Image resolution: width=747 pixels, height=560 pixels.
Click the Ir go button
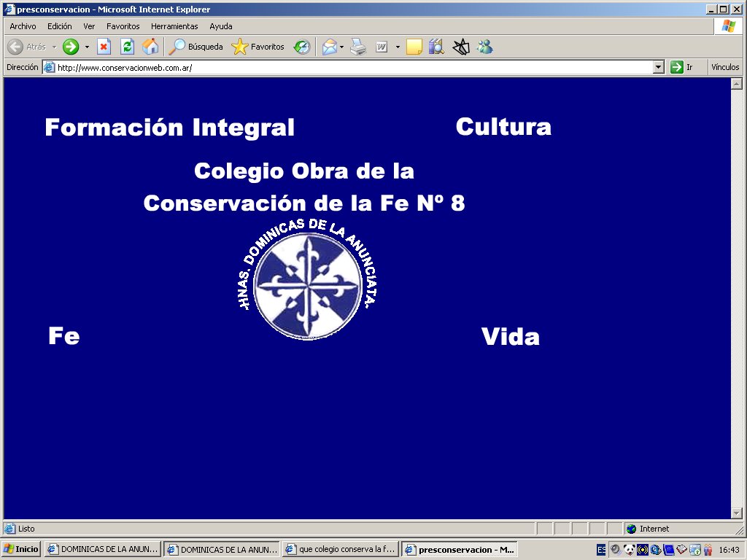682,67
